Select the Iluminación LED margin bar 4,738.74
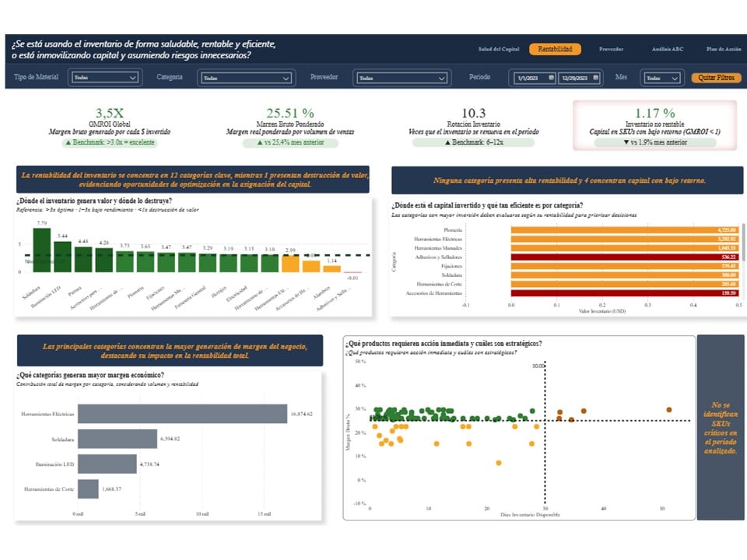The image size is (747, 560). coord(107,464)
